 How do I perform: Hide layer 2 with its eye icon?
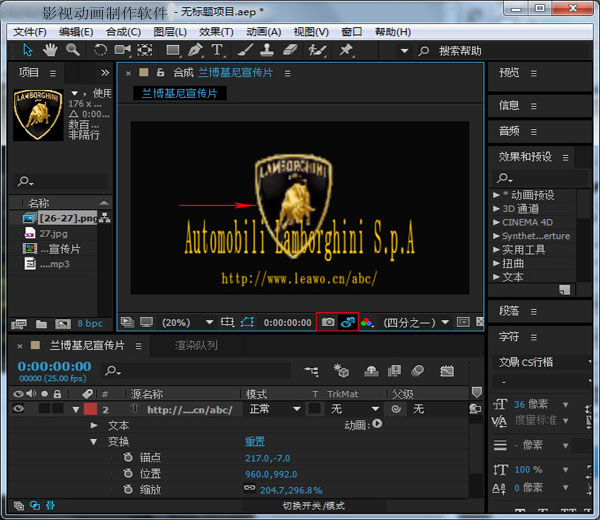[18, 409]
